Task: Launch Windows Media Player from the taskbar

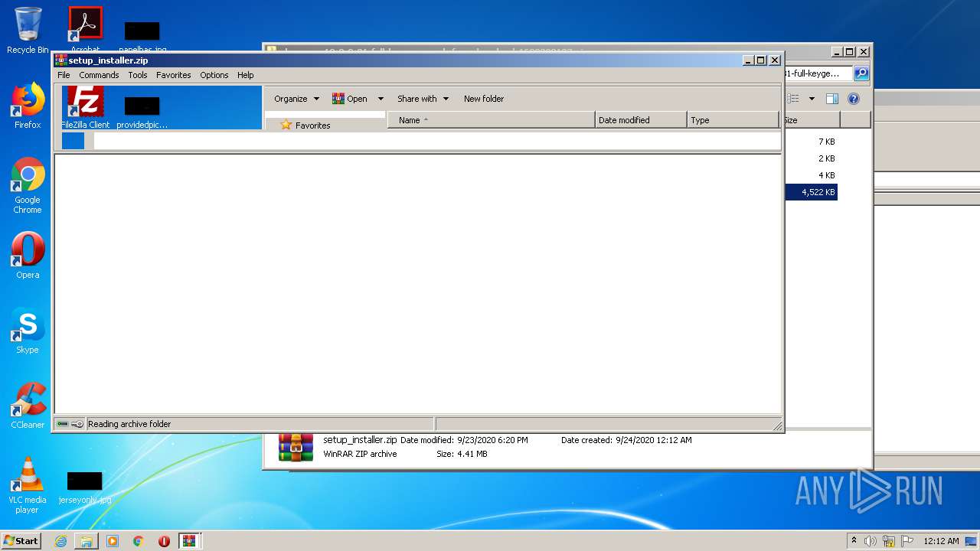Action: [113, 541]
